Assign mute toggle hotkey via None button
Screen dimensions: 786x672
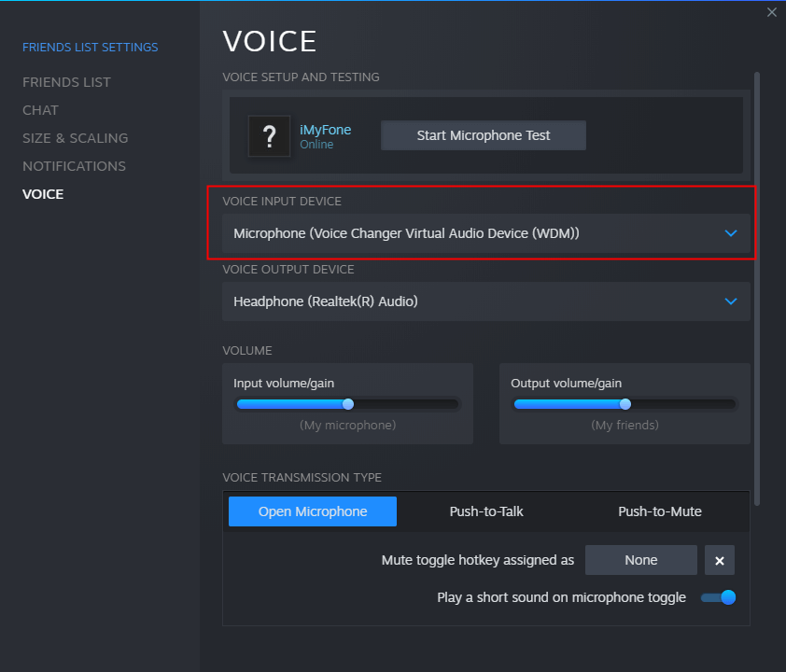click(641, 560)
